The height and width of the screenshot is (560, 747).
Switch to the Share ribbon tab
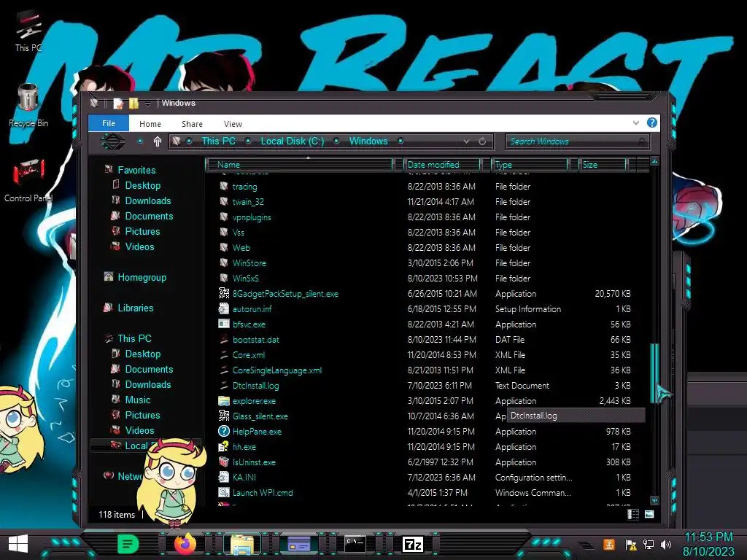pyautogui.click(x=192, y=124)
